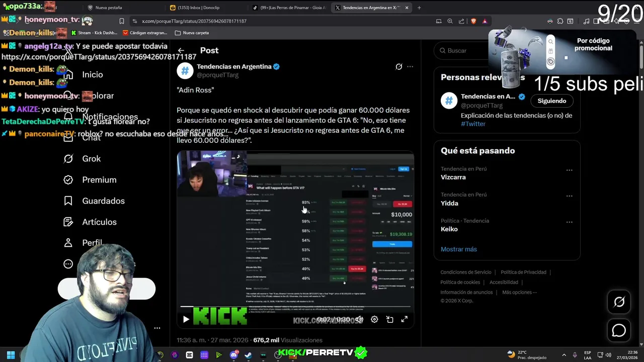Open Perfil in X sidebar
644x362 pixels.
click(92, 243)
